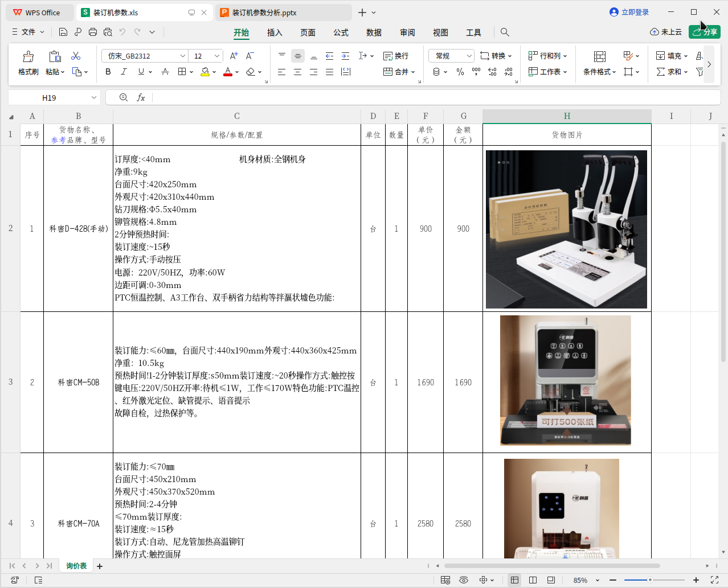
Task: Click the Print icon in quick toolbar
Action: (93, 32)
